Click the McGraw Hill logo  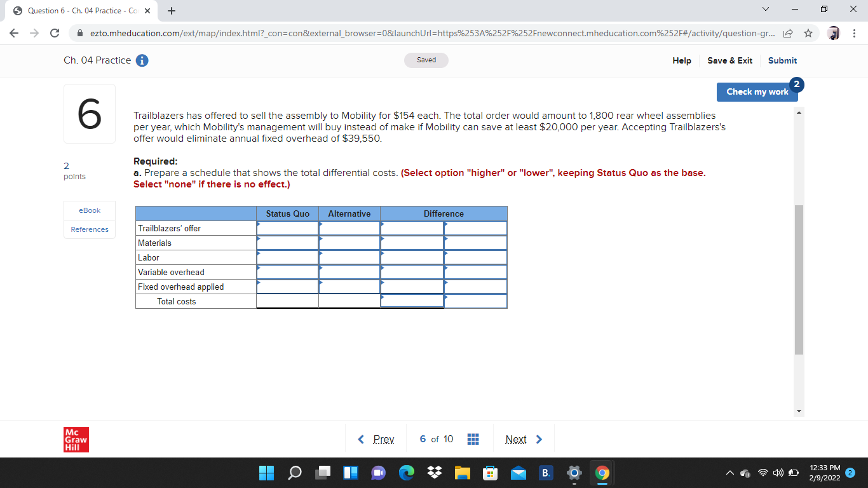(x=76, y=439)
